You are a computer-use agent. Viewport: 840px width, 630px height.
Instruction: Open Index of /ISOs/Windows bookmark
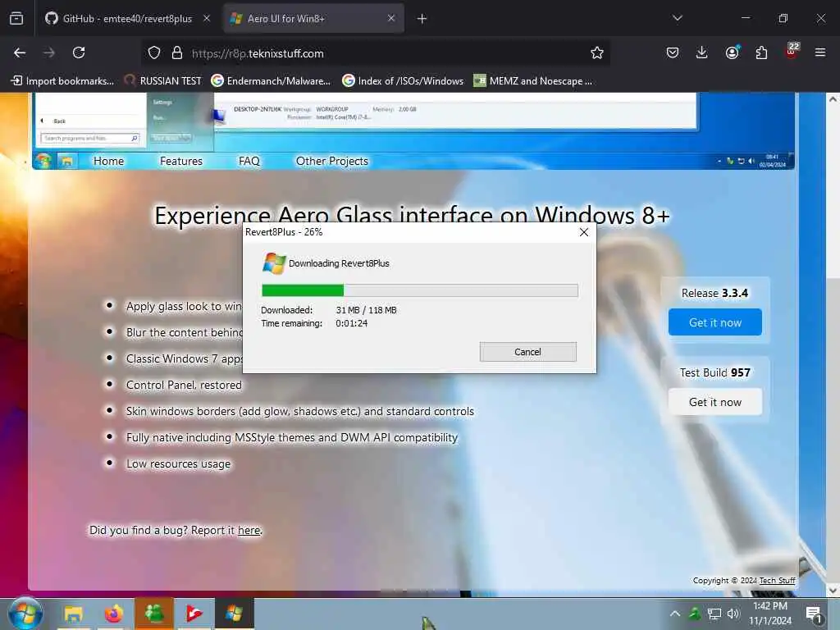403,81
